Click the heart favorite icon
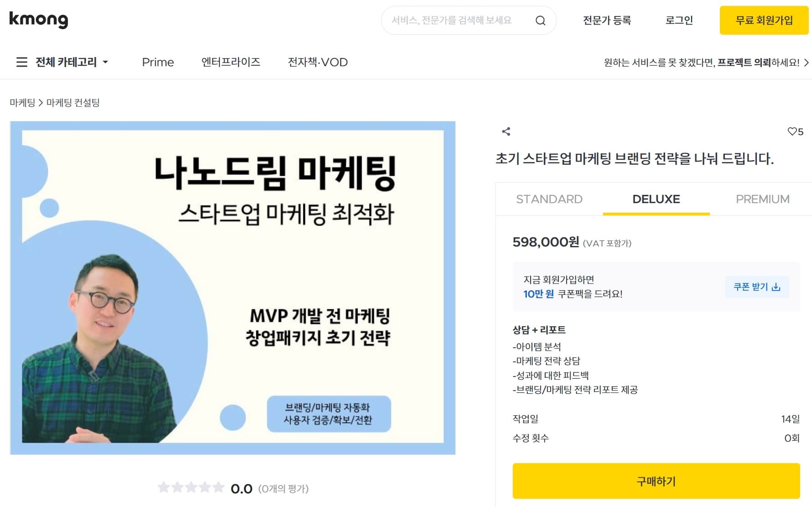This screenshot has height=507, width=812. [x=792, y=131]
